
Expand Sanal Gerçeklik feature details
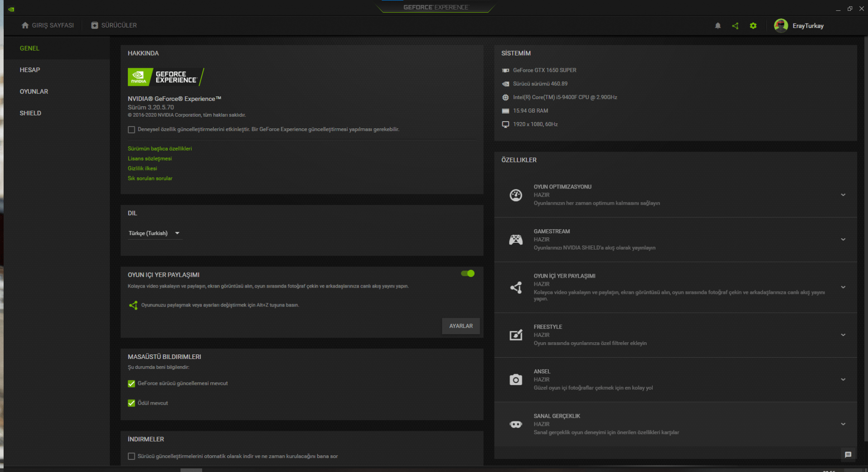coord(843,424)
